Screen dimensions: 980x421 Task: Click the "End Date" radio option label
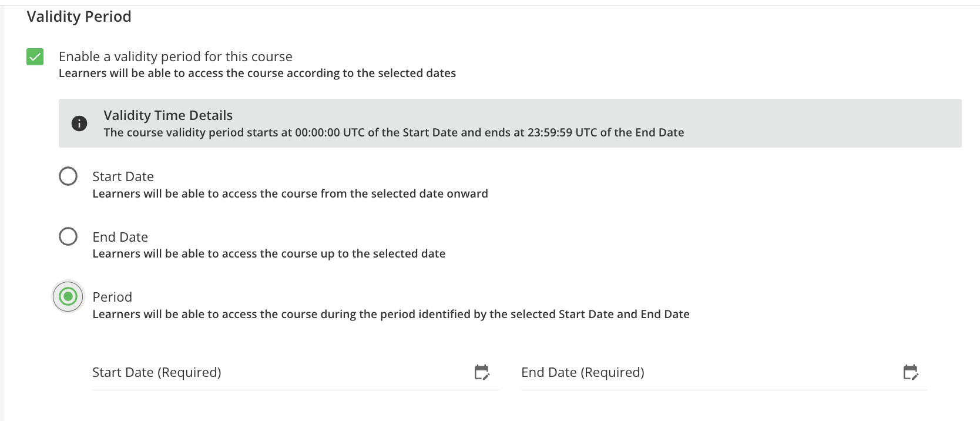click(120, 238)
